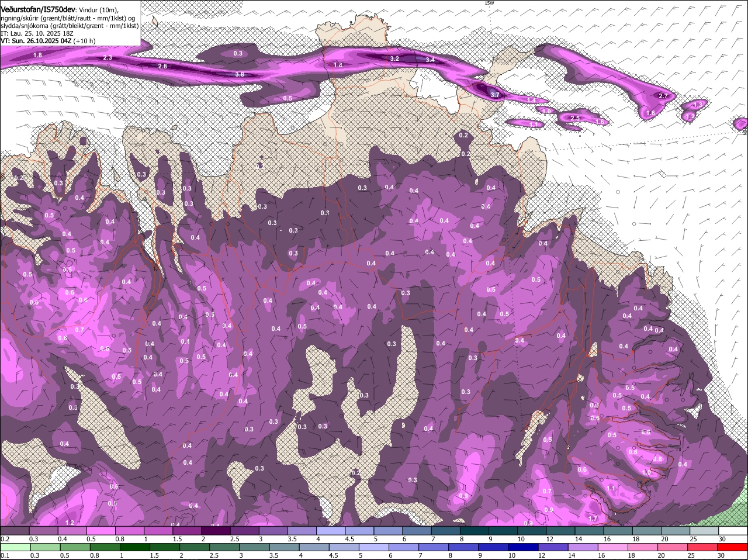The image size is (748, 560).
Task: Select the white snow swatch after 30
Action: [x=733, y=531]
